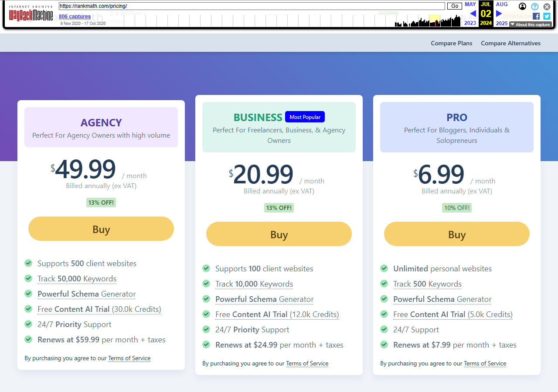
Task: Click the checkmark beside Supports 500 client websites
Action: point(28,263)
